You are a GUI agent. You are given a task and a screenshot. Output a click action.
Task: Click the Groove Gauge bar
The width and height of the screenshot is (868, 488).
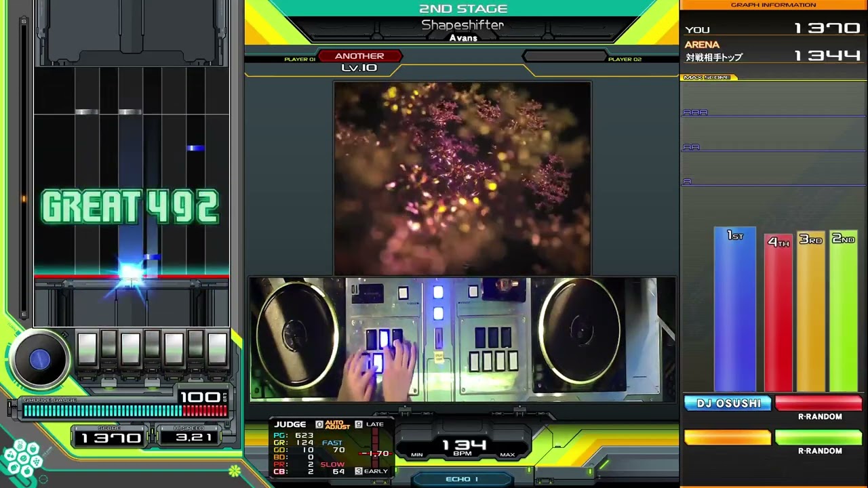125,410
